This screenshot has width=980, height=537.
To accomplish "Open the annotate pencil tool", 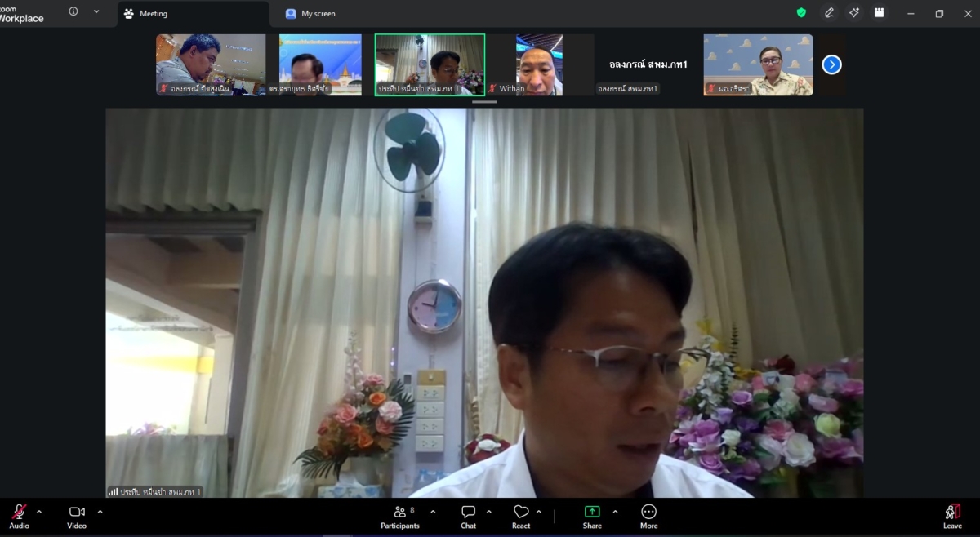I will [x=829, y=13].
